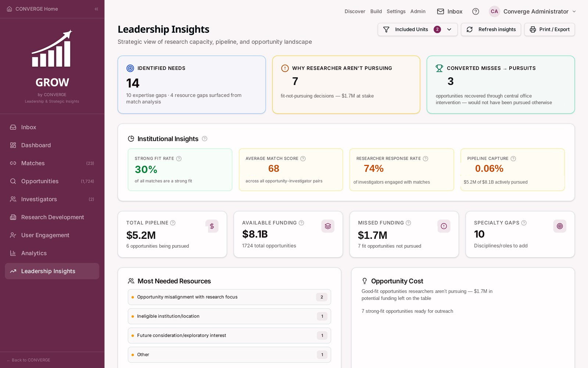588x368 pixels.
Task: Click the Print / Export button
Action: pos(549,29)
